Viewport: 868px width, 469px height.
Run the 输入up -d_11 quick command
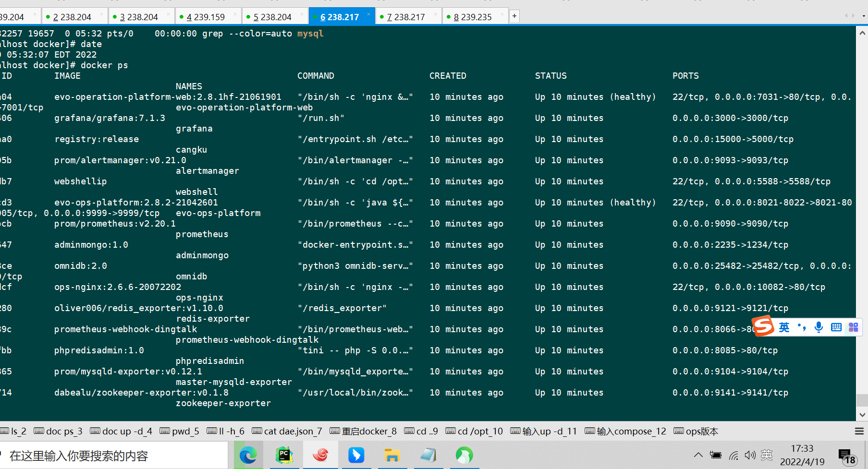pyautogui.click(x=544, y=431)
